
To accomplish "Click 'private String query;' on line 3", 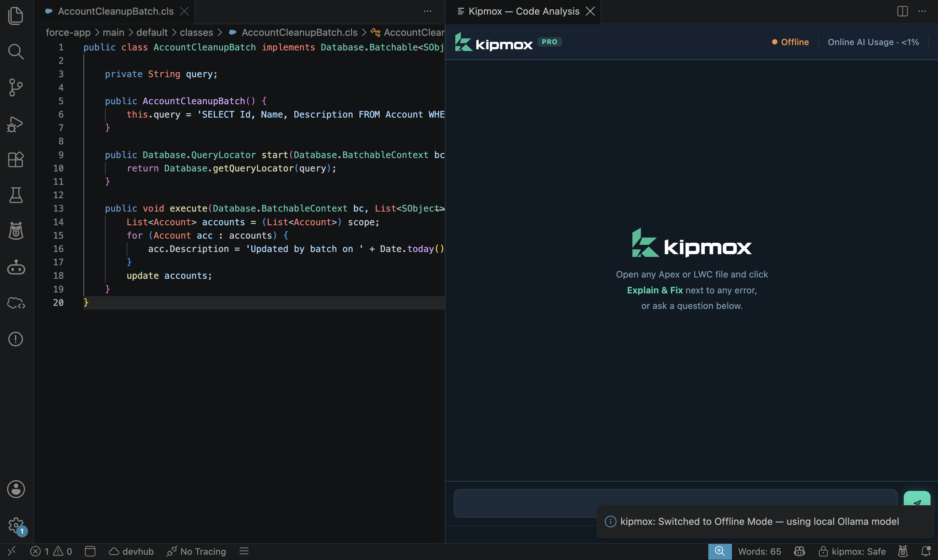I will click(161, 74).
